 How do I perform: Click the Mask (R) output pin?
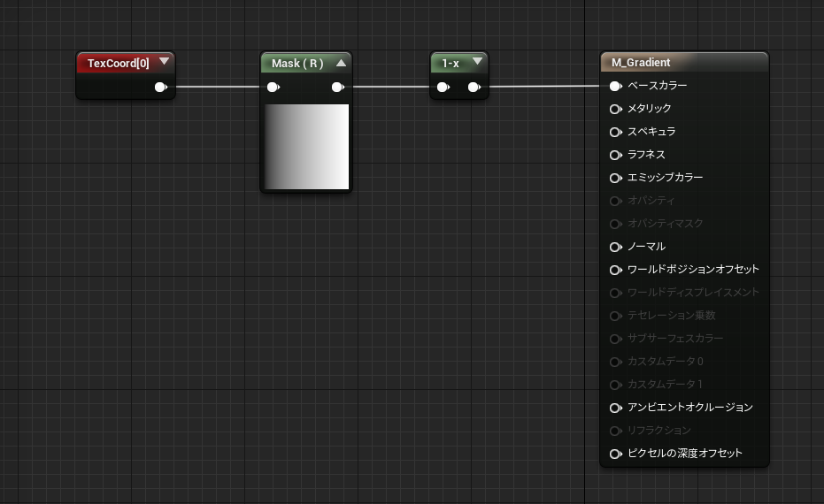point(338,88)
